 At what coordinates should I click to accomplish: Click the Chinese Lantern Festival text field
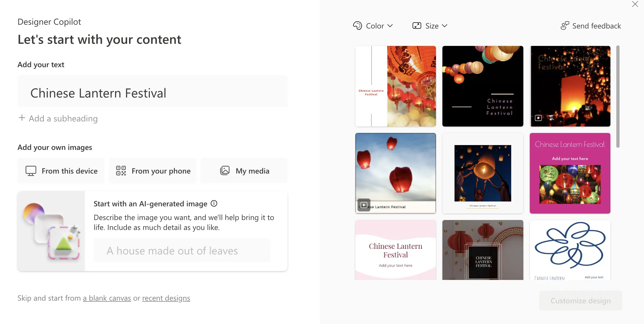click(152, 93)
